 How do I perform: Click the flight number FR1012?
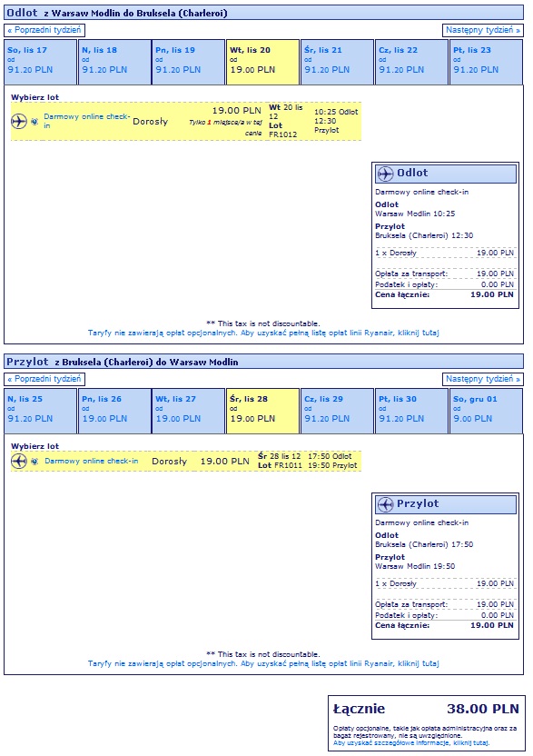point(283,134)
